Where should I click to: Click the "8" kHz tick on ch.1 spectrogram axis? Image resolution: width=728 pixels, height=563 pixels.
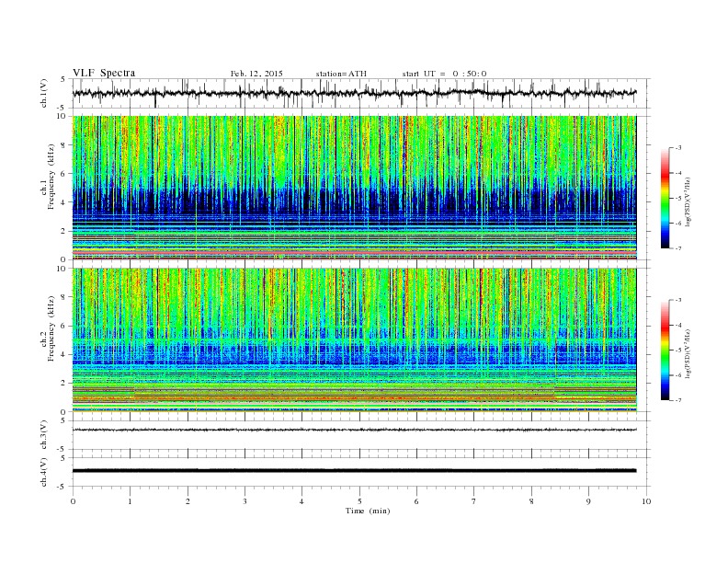63,145
